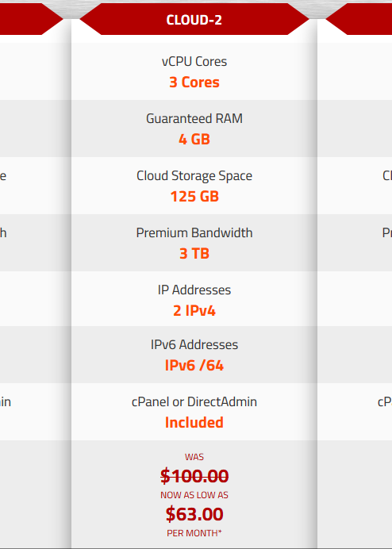This screenshot has width=392, height=549.
Task: Select the Included control panel value
Action: pos(194,423)
